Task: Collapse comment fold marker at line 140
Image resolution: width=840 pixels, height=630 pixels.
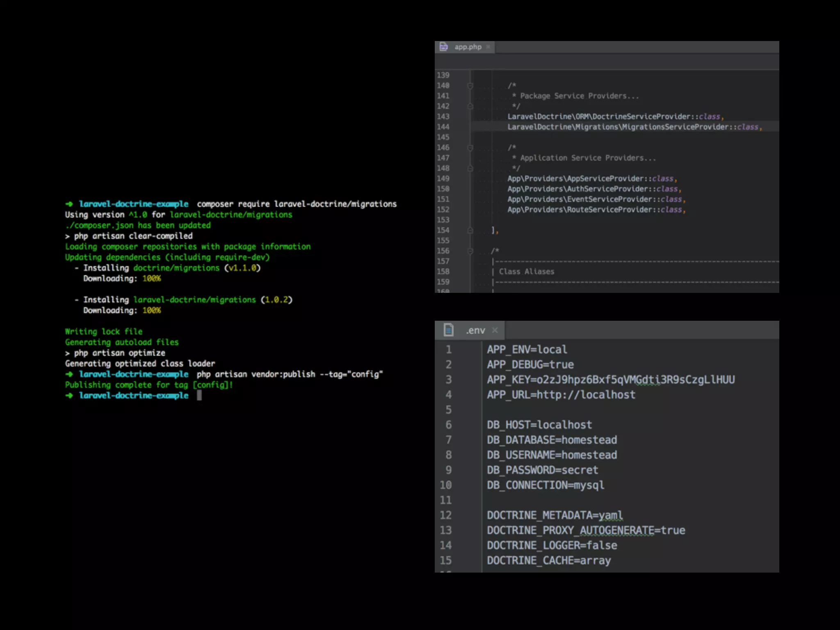Action: point(470,86)
